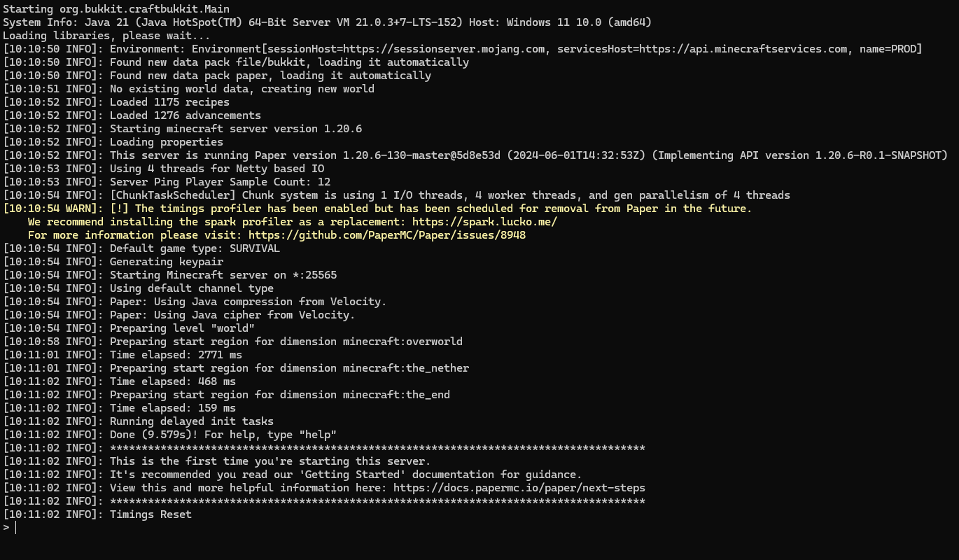The image size is (959, 560).
Task: Click the "Generating keypair" log line
Action: pyautogui.click(x=167, y=262)
